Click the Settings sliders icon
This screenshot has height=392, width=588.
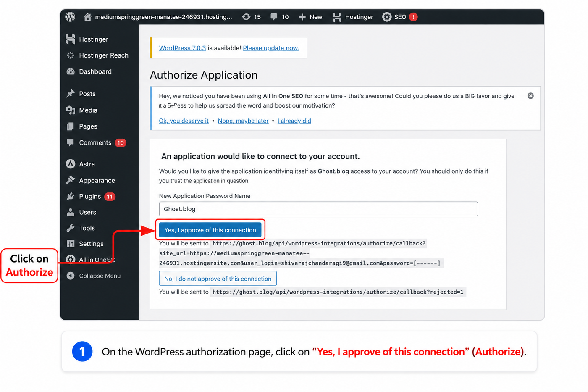pos(71,244)
